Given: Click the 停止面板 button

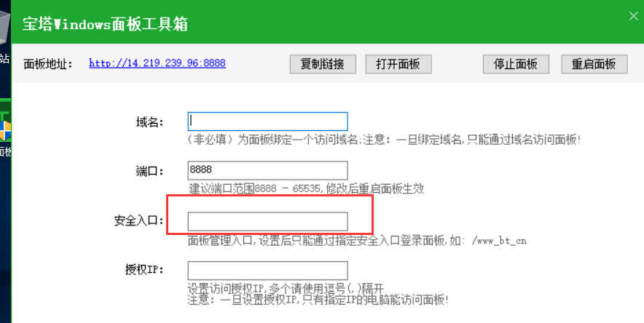Looking at the screenshot, I should [516, 64].
